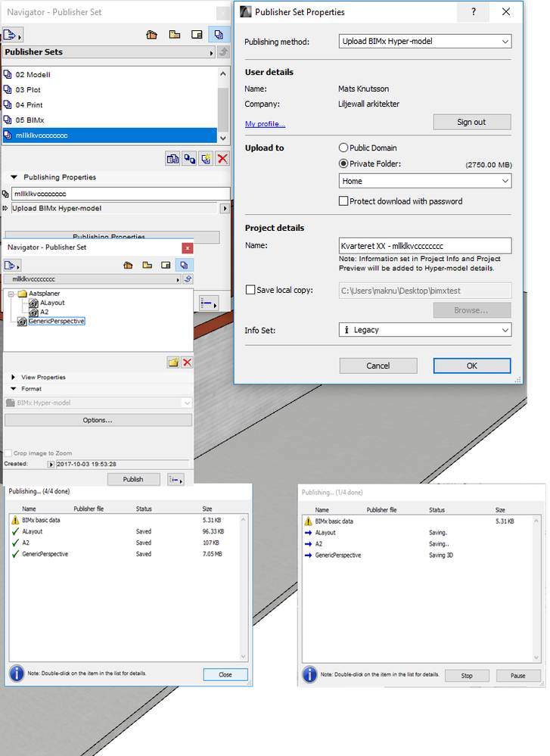Click the icon next to publisher set name field
The image size is (550, 756).
tap(5, 194)
